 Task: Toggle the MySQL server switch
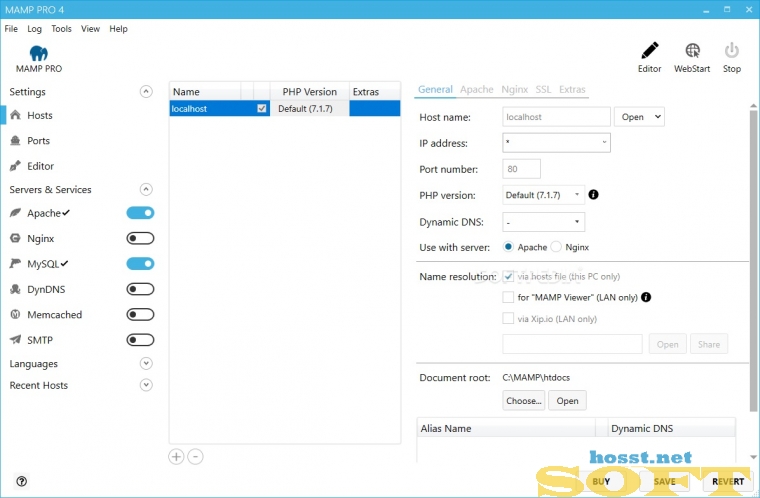point(141,263)
